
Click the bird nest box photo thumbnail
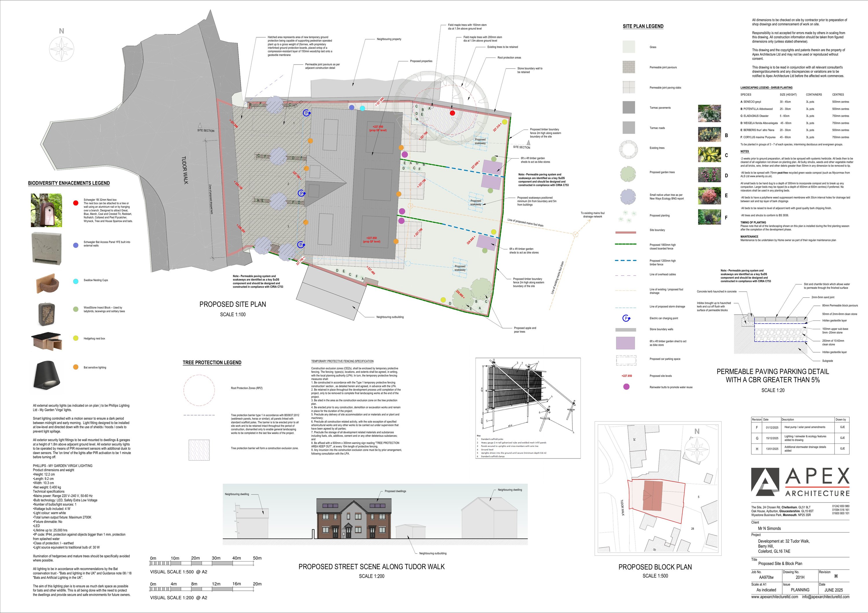coord(46,210)
